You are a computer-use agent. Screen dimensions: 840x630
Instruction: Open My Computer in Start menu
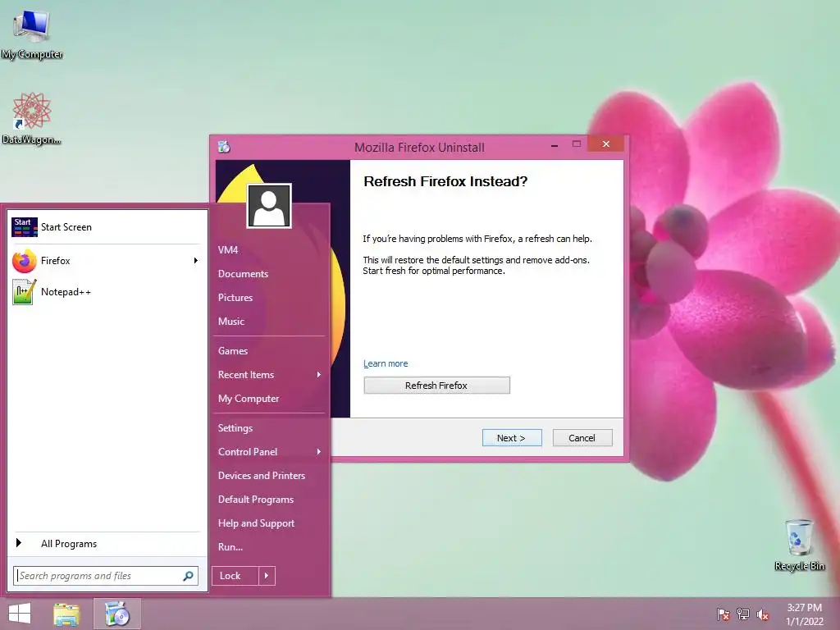coord(249,399)
